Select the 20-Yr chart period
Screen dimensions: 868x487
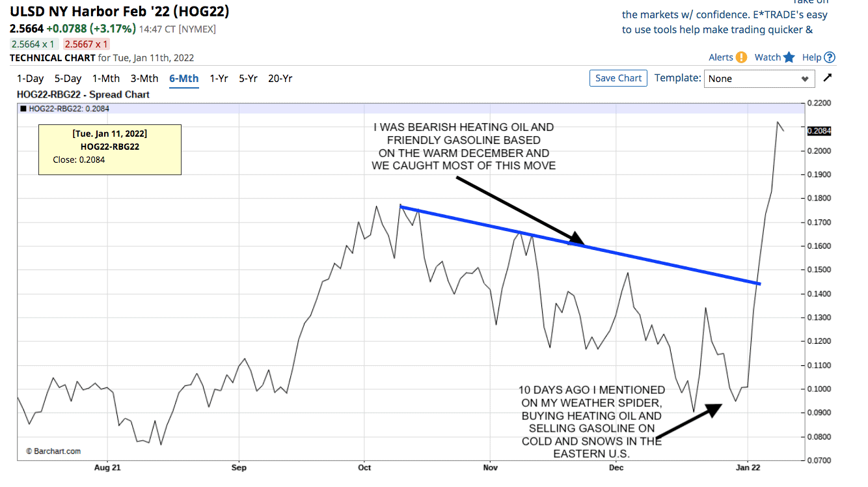tap(280, 78)
